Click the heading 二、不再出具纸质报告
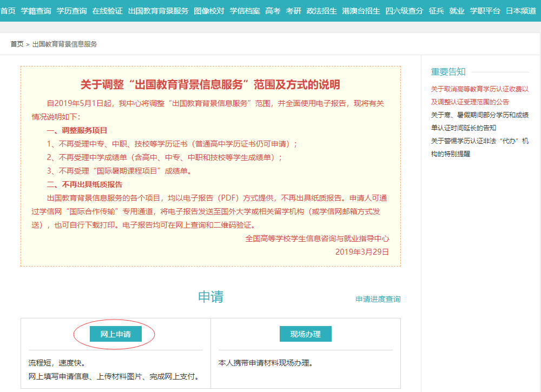Viewport: 541px width, 392px height. (x=84, y=184)
